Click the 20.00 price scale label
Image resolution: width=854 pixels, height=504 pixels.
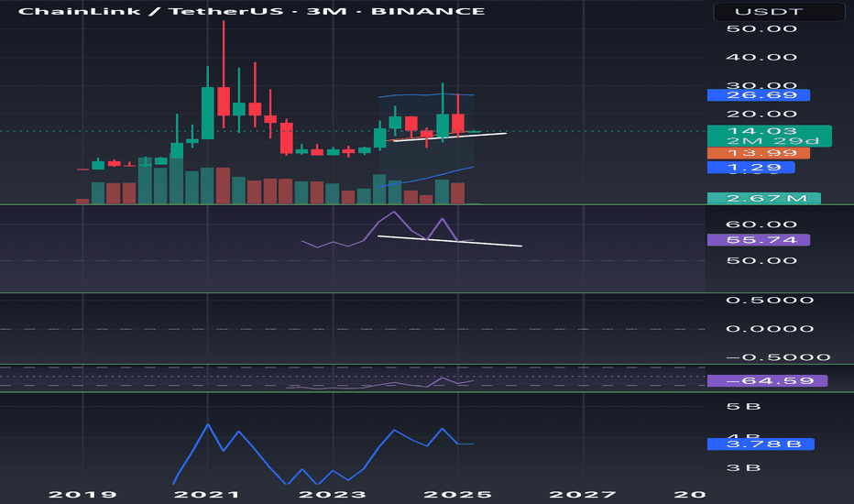click(761, 114)
